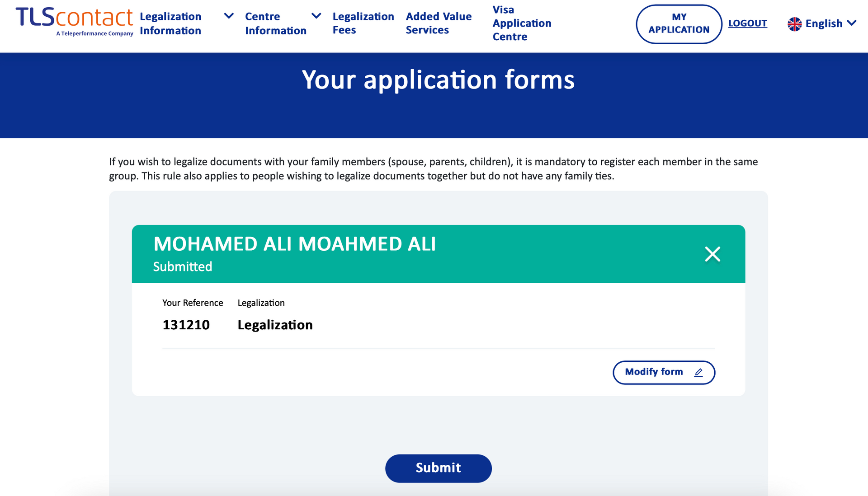The width and height of the screenshot is (868, 496).
Task: Click the TLScontact logo
Action: tap(75, 22)
